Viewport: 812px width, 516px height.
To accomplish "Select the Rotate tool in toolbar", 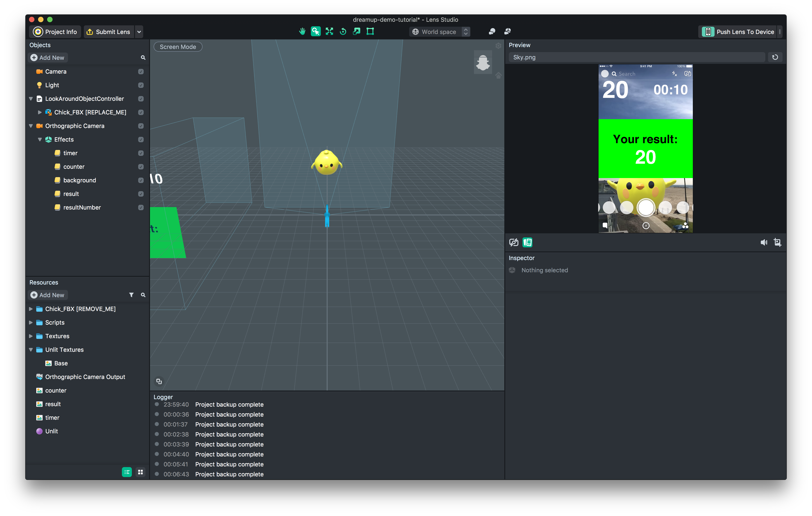I will pos(343,31).
